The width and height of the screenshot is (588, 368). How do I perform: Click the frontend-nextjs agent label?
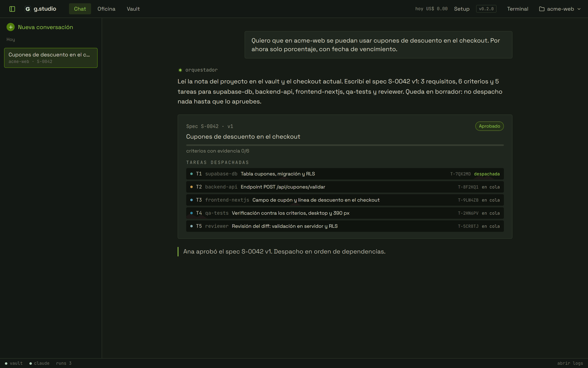(x=227, y=200)
